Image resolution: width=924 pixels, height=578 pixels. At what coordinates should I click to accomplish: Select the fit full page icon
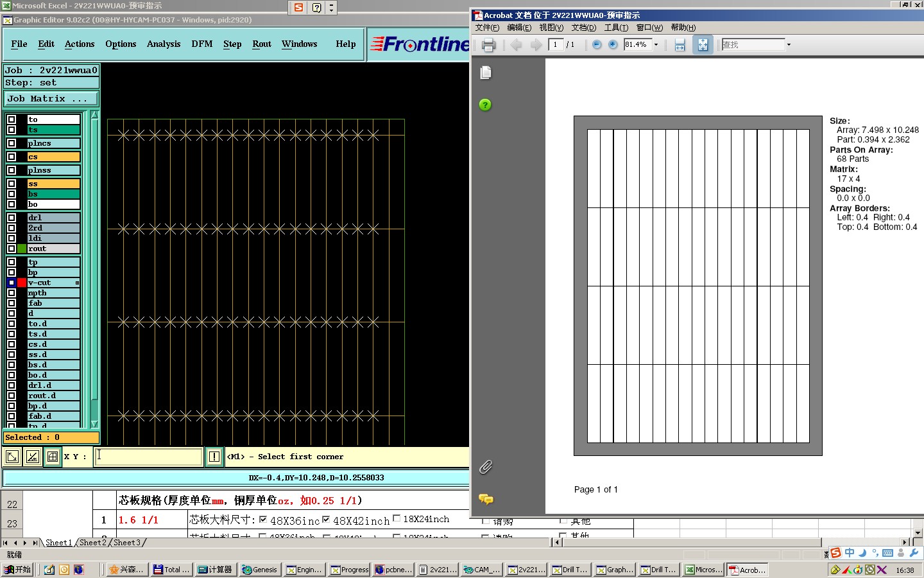[x=703, y=45]
